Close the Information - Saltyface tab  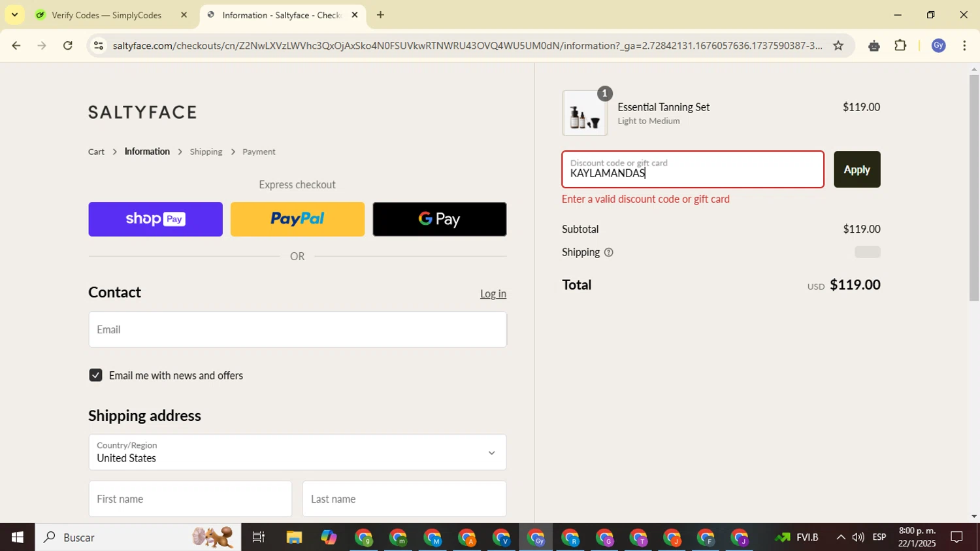pos(355,14)
